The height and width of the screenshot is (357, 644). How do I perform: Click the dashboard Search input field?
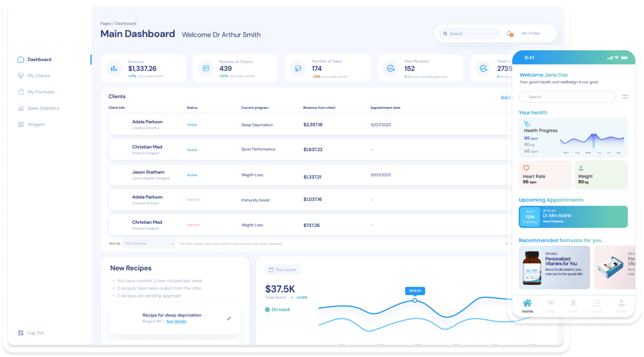pos(469,34)
